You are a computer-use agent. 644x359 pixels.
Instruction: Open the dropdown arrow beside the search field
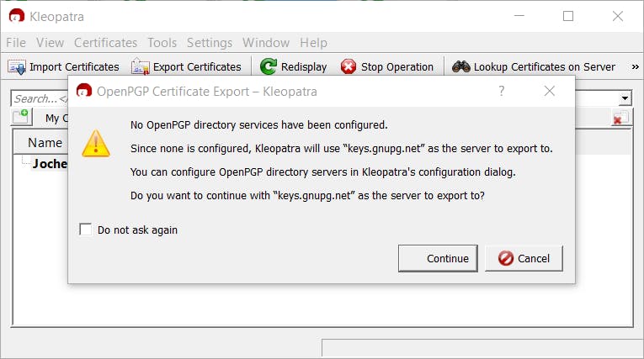pos(625,98)
